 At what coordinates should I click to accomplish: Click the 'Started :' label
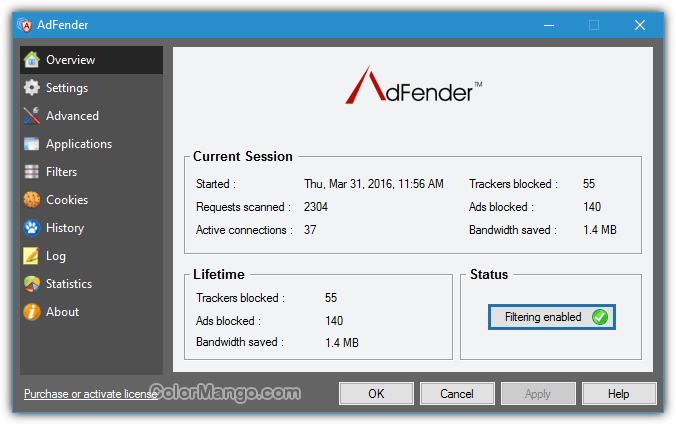point(216,184)
